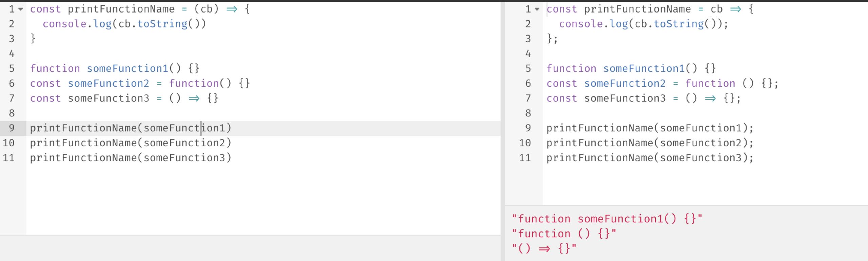This screenshot has width=868, height=261.
Task: Click the someFunction2 constant in right editor
Action: pos(625,83)
